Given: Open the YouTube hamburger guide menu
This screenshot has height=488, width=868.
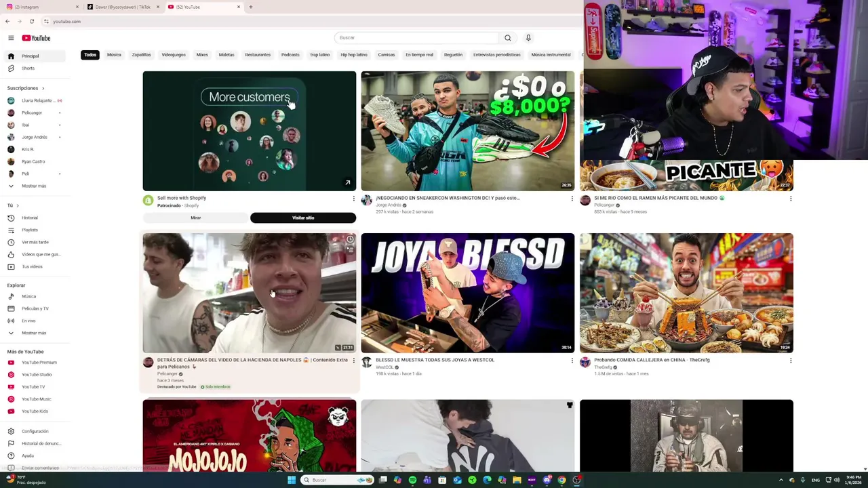Looking at the screenshot, I should tap(11, 38).
